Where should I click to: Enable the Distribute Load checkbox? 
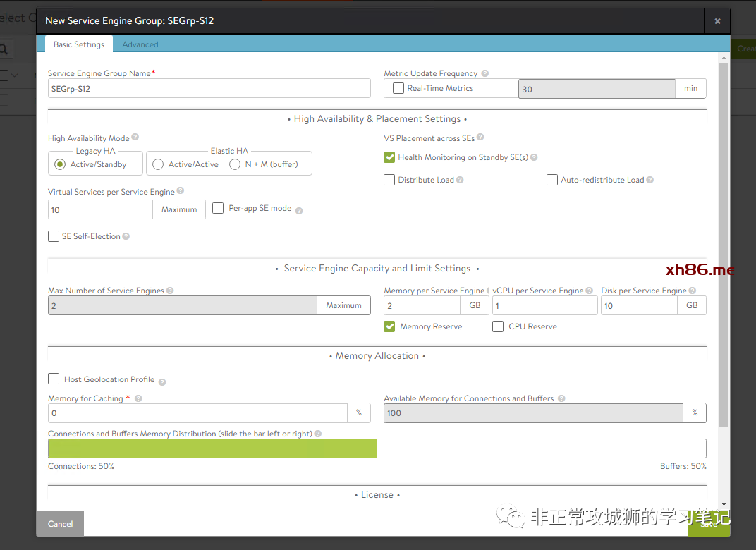click(x=389, y=180)
